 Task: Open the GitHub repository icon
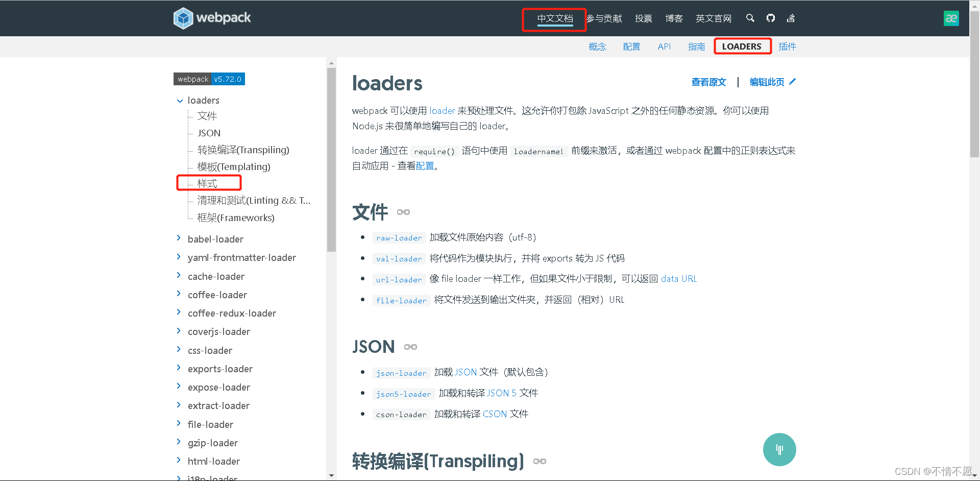771,18
